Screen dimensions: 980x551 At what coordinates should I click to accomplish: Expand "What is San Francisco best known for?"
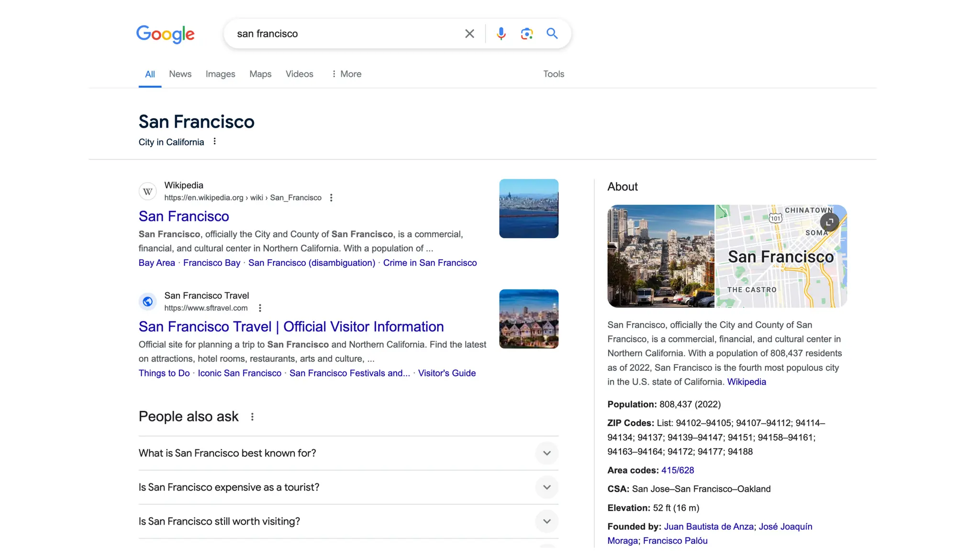coord(546,453)
